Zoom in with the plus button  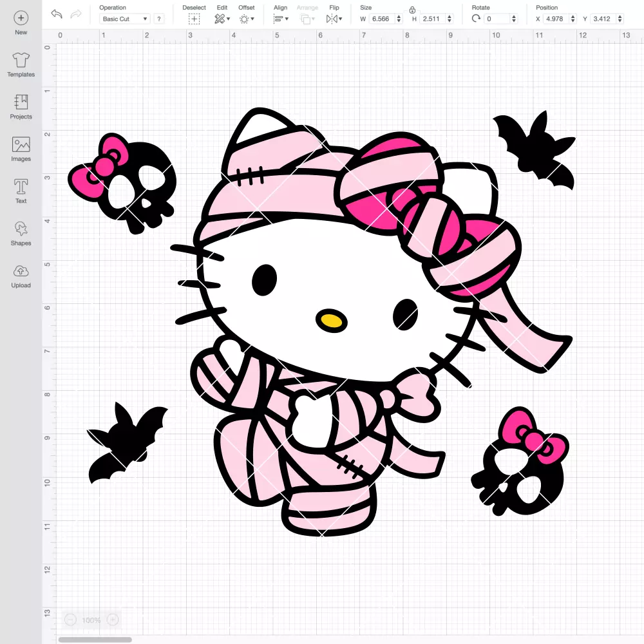(x=113, y=620)
